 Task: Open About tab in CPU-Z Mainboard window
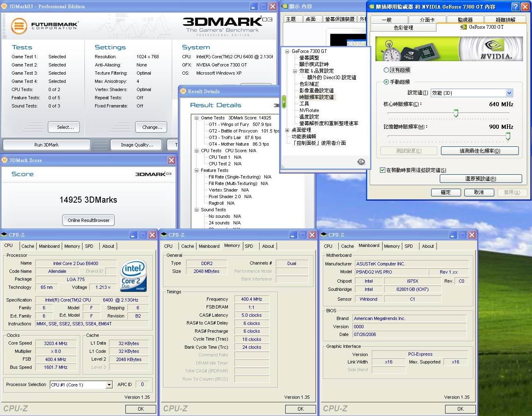tap(427, 246)
